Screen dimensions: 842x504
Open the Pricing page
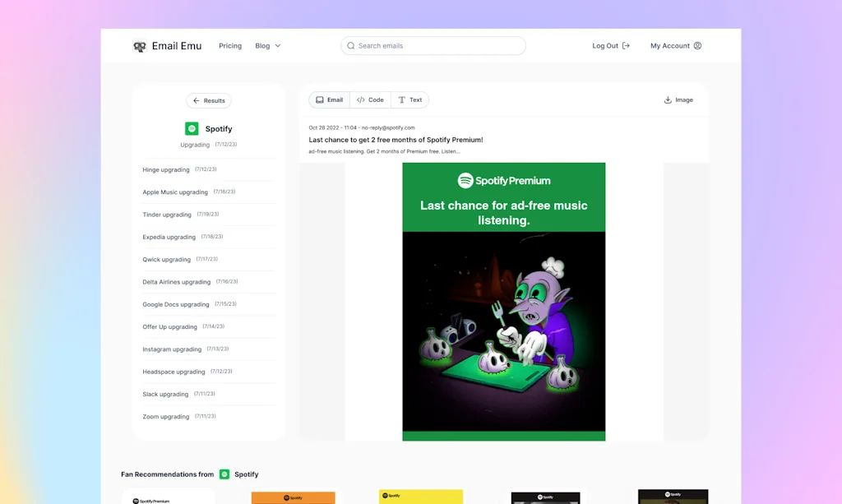pyautogui.click(x=230, y=46)
